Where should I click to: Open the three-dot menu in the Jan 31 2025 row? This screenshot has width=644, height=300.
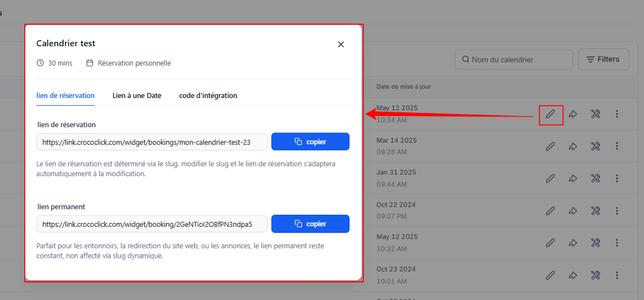coord(617,178)
